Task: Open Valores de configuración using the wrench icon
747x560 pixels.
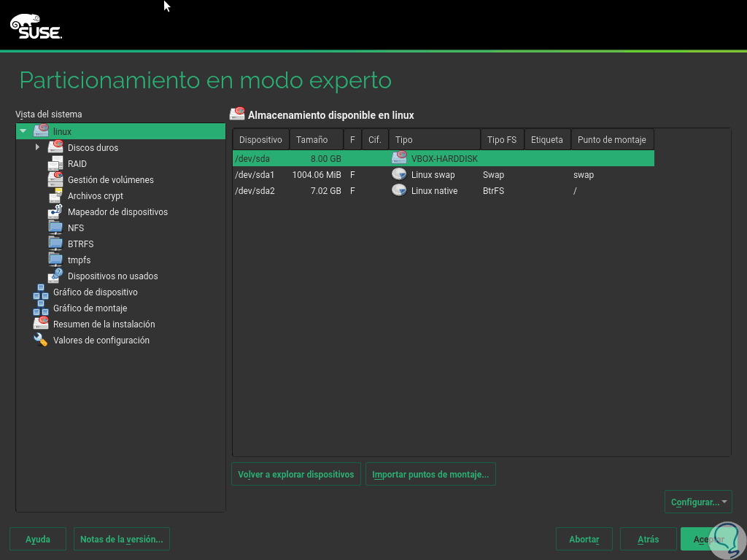Action: [42, 340]
